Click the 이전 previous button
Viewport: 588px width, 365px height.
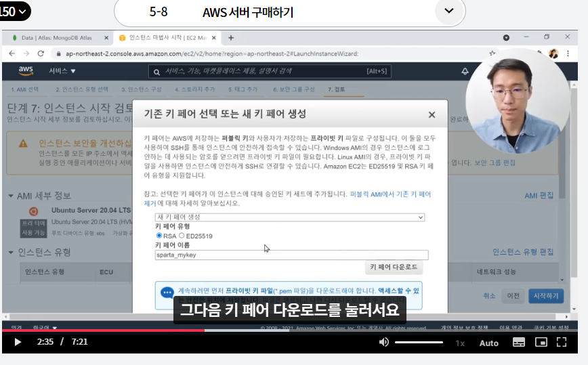pos(513,296)
